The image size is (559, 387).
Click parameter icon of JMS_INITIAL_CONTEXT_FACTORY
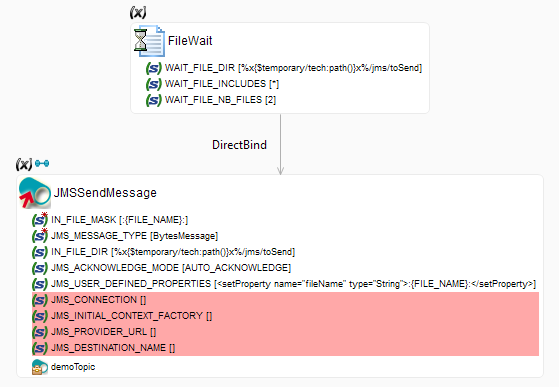tap(40, 316)
